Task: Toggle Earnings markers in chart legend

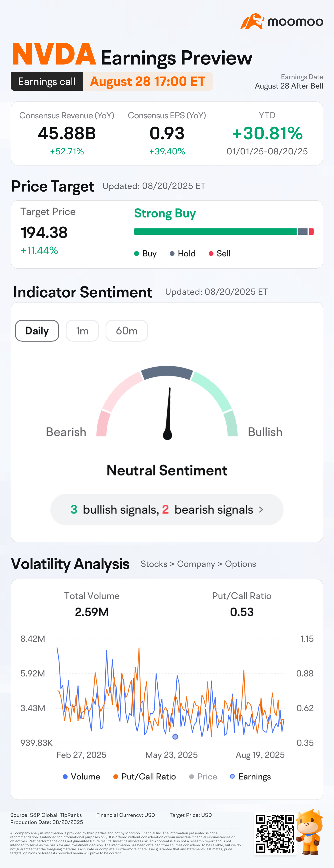Action: 250,776
